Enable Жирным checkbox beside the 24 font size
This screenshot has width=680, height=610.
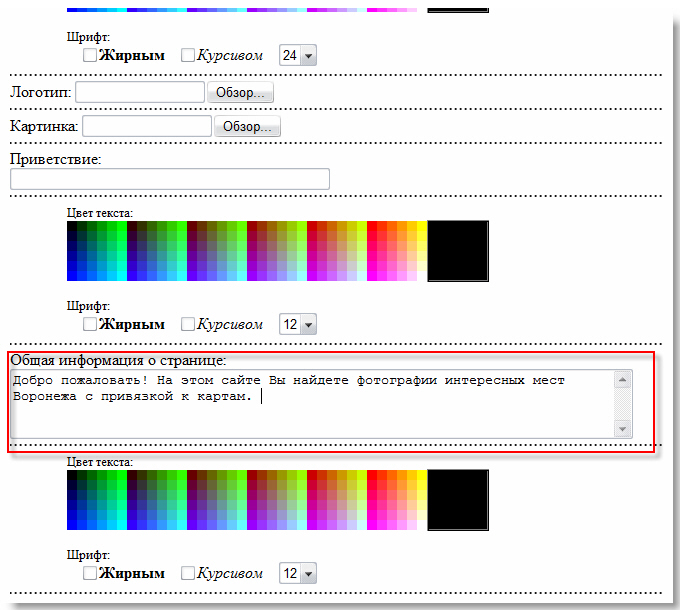(90, 55)
